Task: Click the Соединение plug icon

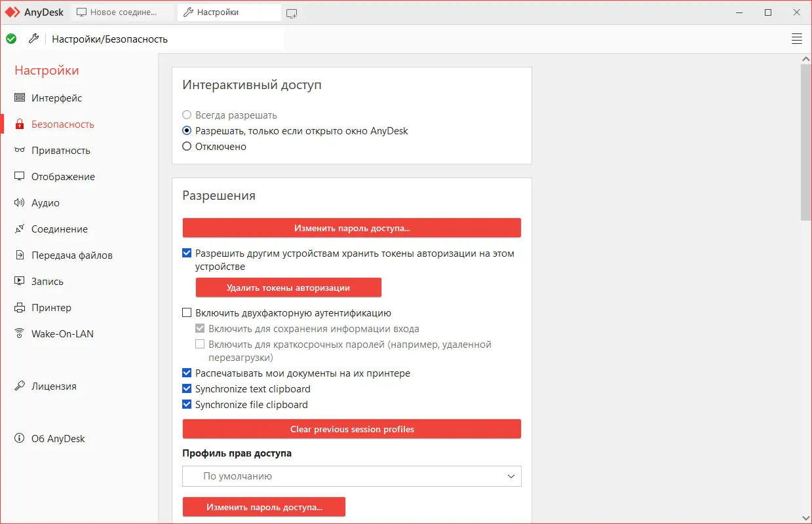Action: pyautogui.click(x=20, y=229)
